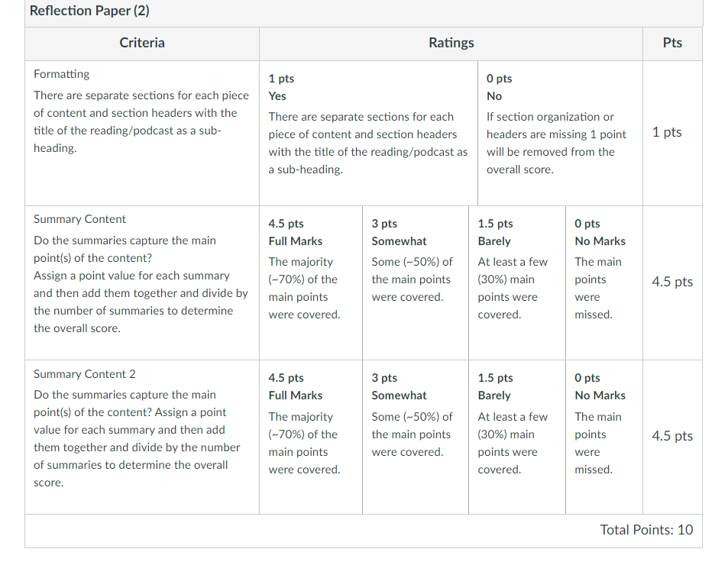Choose Summary Content 0 pts No Marks

coord(604,283)
